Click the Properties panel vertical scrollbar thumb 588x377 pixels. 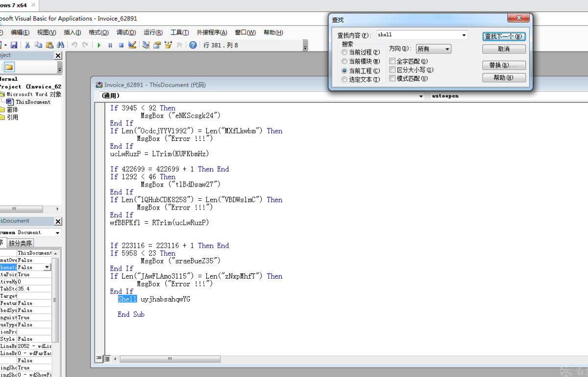55,300
